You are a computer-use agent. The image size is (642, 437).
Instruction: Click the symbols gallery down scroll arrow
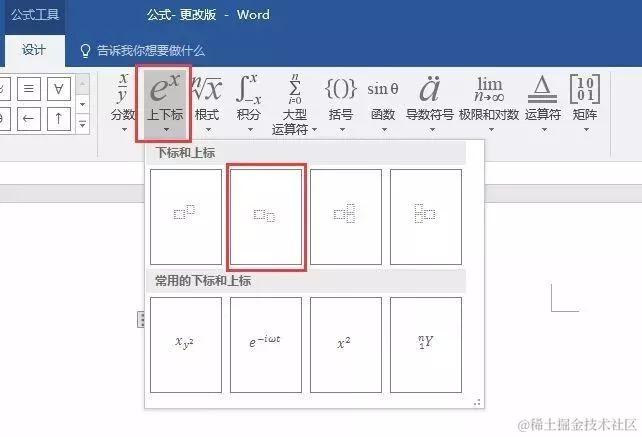click(82, 105)
